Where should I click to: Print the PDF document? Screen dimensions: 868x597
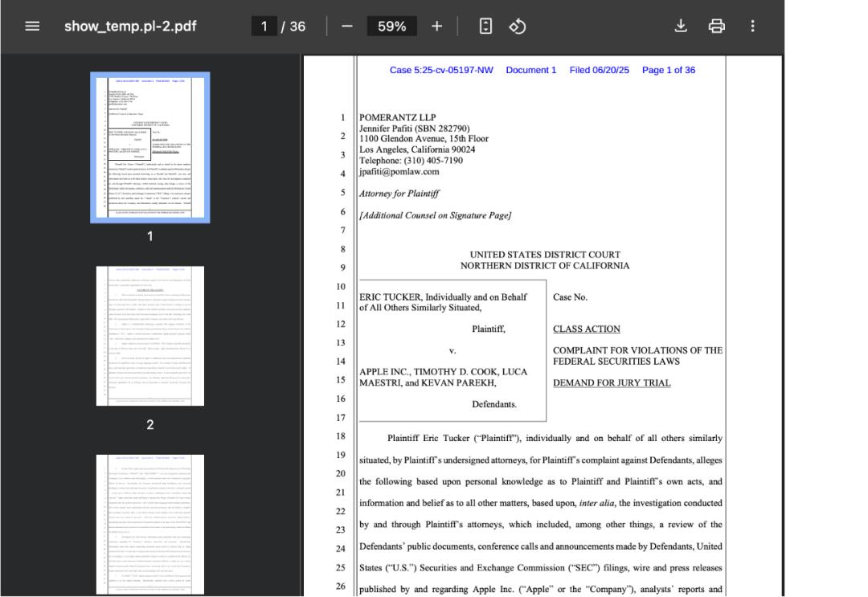pyautogui.click(x=716, y=26)
